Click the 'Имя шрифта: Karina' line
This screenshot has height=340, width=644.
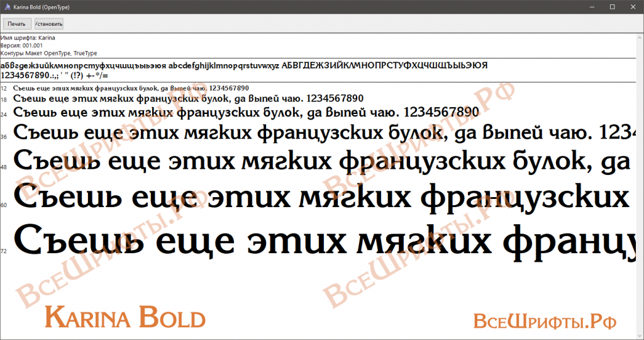coord(28,38)
